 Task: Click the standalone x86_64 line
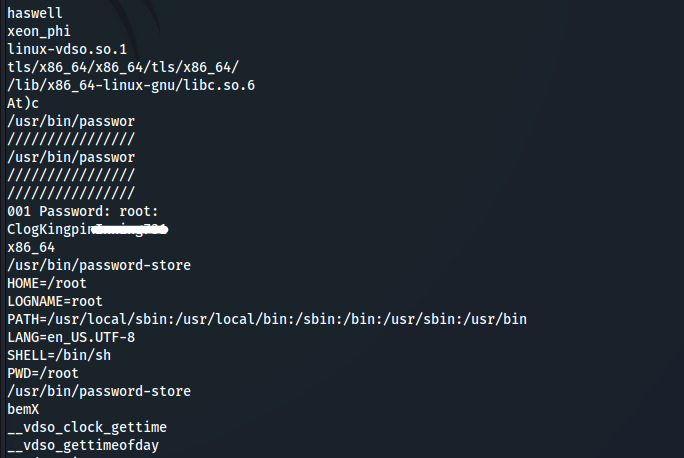tap(31, 247)
